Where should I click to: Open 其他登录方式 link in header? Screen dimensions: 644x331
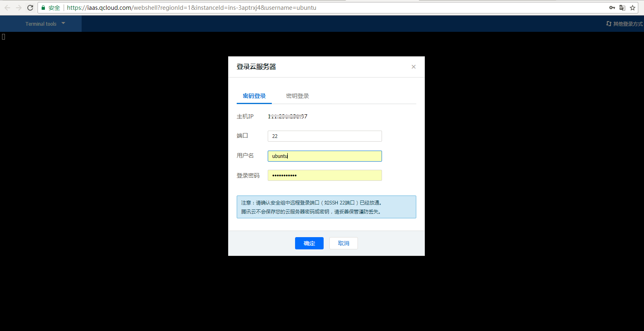624,24
